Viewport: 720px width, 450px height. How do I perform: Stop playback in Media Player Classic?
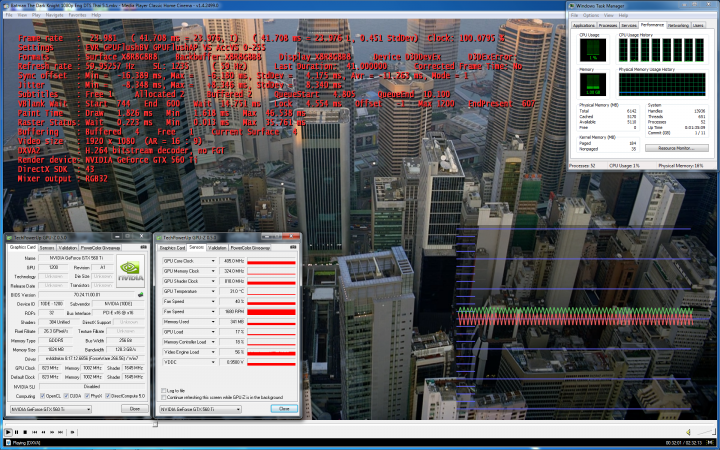tap(25, 432)
